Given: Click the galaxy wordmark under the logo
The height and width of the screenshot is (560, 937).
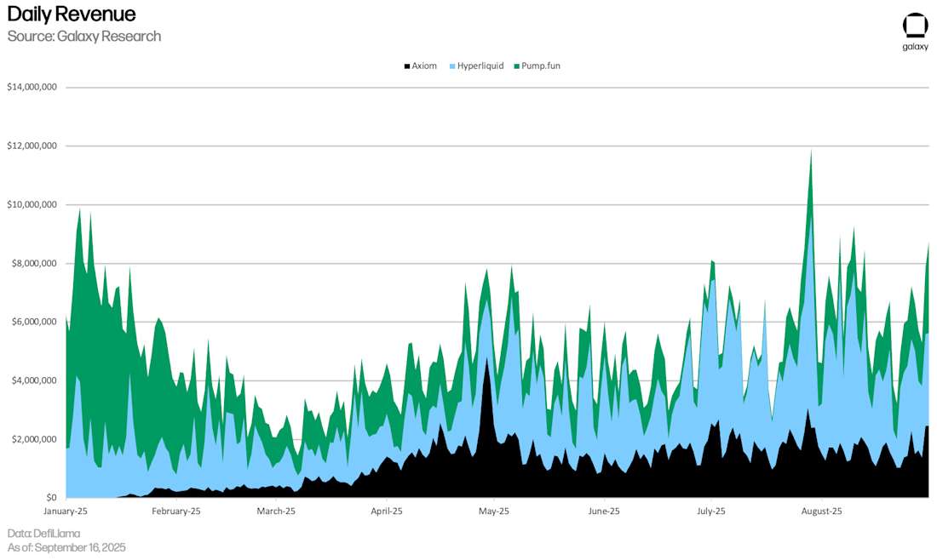Looking at the screenshot, I should 916,47.
